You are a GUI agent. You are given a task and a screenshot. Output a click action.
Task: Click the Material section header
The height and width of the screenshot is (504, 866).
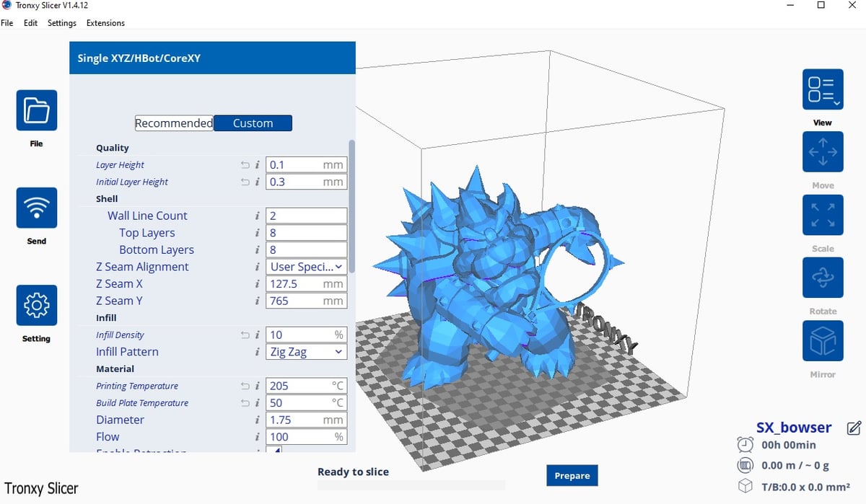tap(115, 369)
